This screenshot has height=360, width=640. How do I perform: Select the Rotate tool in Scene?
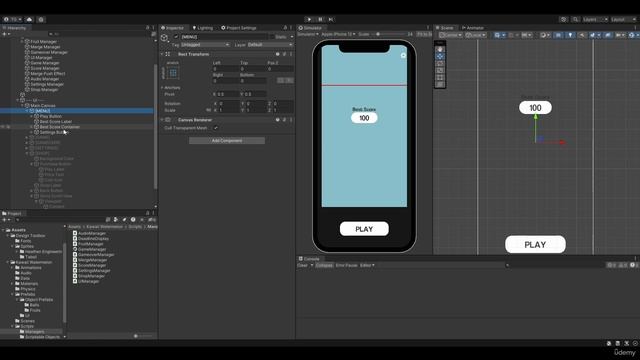pos(440,63)
